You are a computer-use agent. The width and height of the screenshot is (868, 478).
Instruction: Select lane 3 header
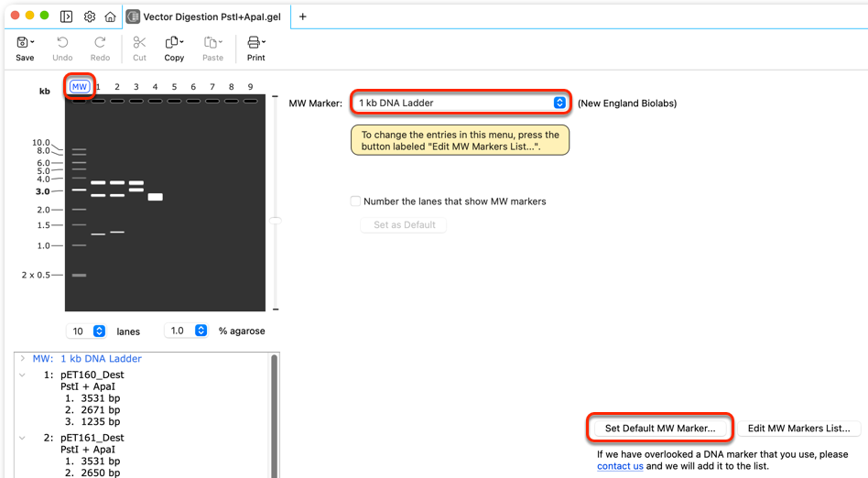click(x=136, y=86)
